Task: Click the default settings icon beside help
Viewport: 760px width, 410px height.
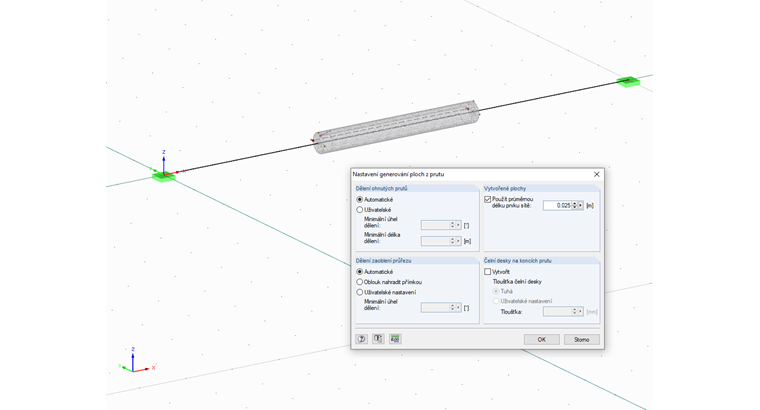Action: tap(378, 339)
